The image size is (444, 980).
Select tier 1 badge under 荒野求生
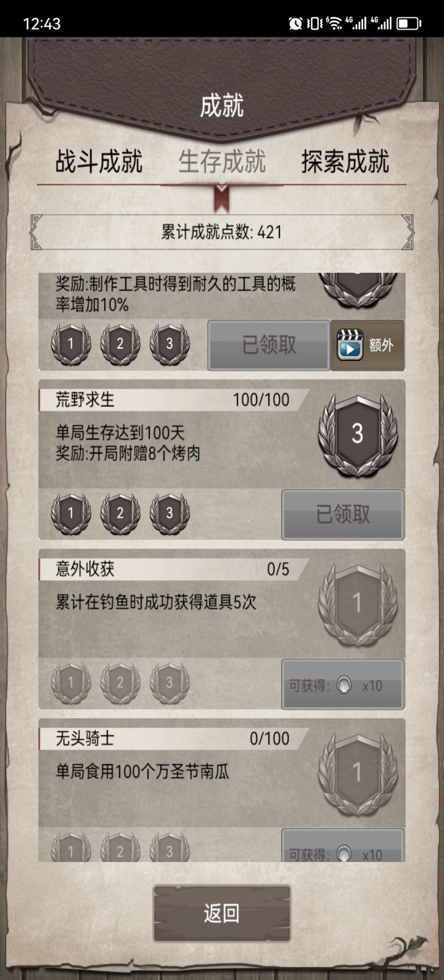point(71,513)
